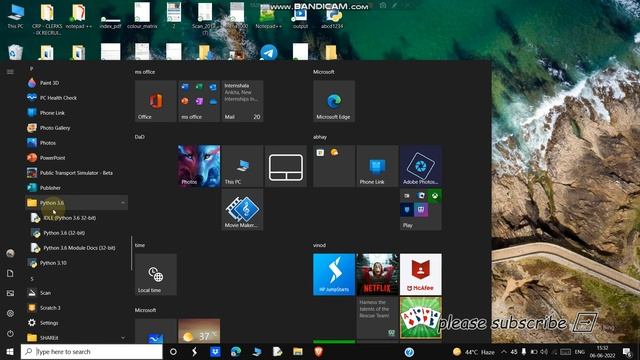Open Edge on the taskbar
Screen dimensions: 640x360
[236, 351]
